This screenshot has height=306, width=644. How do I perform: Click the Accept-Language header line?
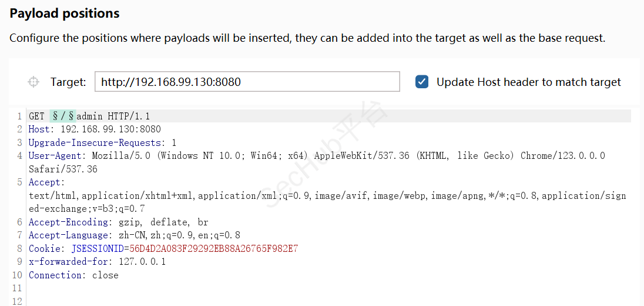pyautogui.click(x=134, y=235)
